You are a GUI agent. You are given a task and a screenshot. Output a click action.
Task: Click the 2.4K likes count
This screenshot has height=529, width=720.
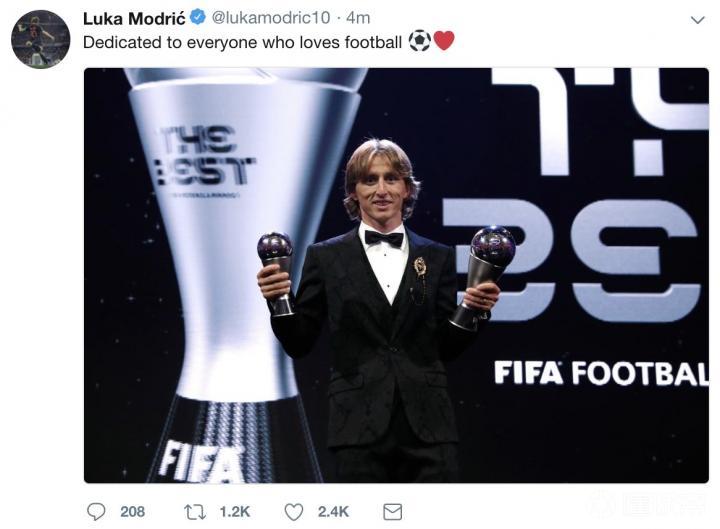(x=333, y=511)
